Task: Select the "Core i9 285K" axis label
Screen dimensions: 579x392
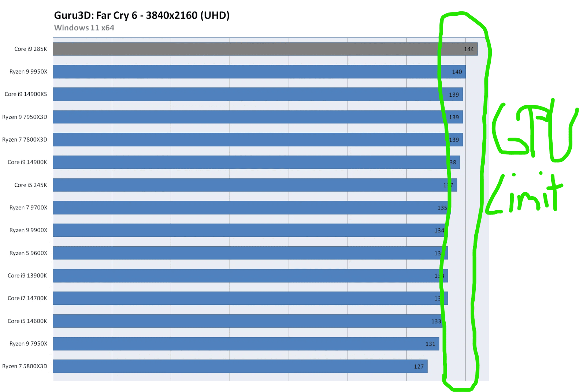Action: [31, 49]
